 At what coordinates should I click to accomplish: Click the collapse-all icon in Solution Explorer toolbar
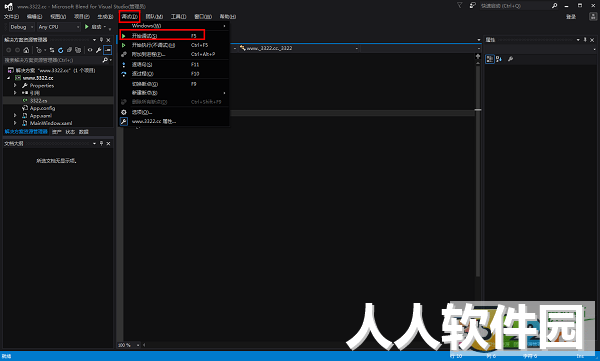coord(69,50)
